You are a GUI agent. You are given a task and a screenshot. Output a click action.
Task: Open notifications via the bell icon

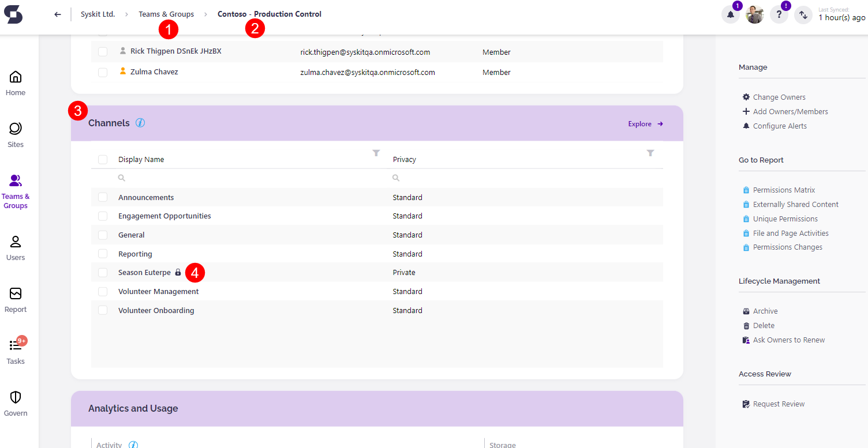click(730, 14)
